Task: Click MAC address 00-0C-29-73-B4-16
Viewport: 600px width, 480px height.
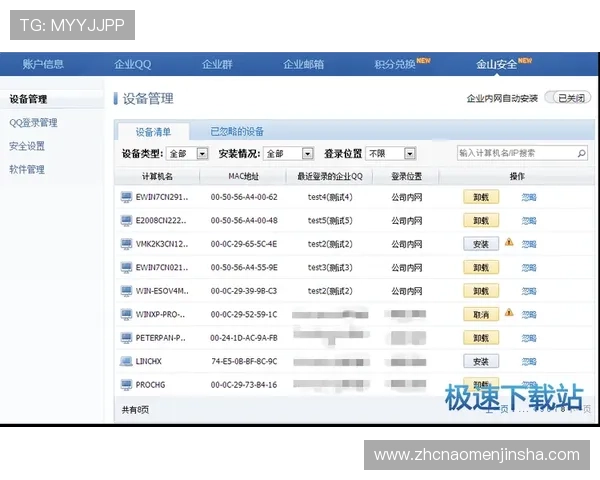Action: coord(244,385)
